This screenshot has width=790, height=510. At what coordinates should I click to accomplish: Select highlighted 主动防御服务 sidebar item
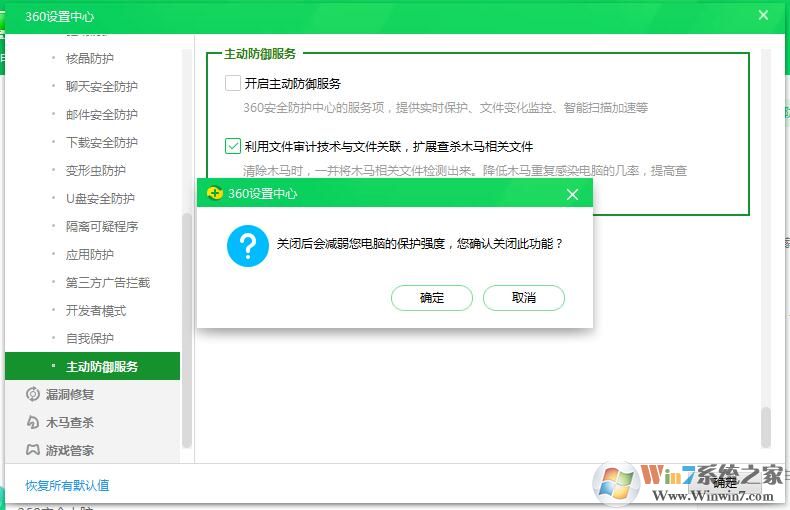click(x=92, y=366)
